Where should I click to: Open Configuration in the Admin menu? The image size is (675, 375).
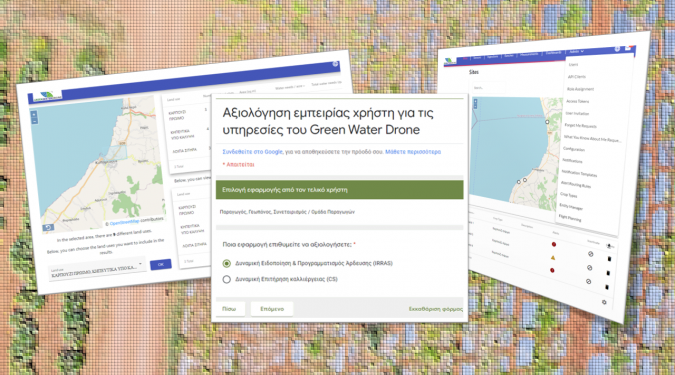(573, 149)
